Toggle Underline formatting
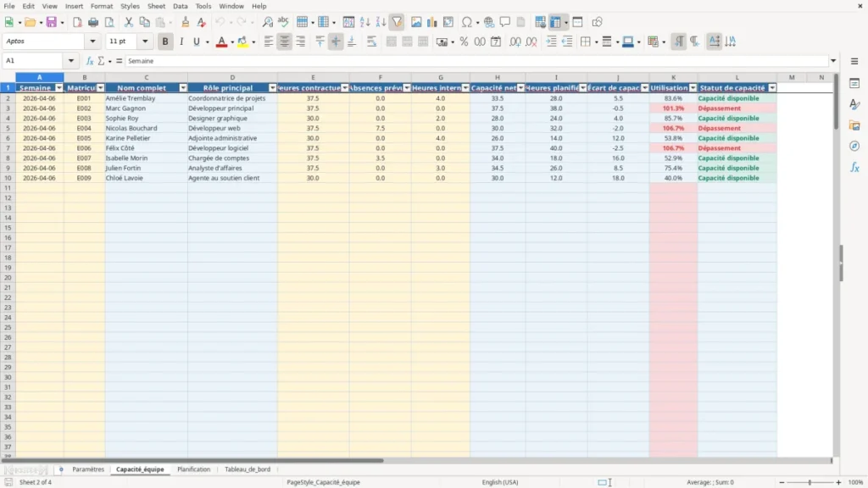Image resolution: width=868 pixels, height=488 pixels. pyautogui.click(x=196, y=42)
